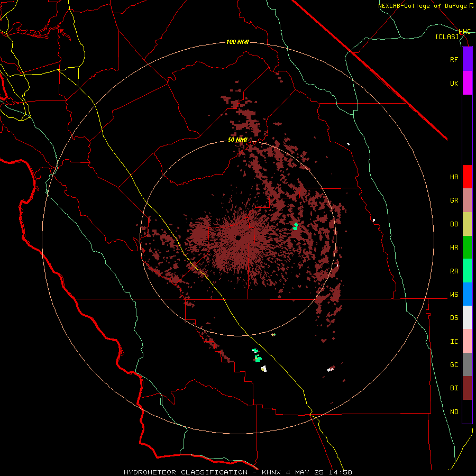The height and width of the screenshot is (476, 476).
Task: Click the BI legend label
Action: pyautogui.click(x=454, y=388)
